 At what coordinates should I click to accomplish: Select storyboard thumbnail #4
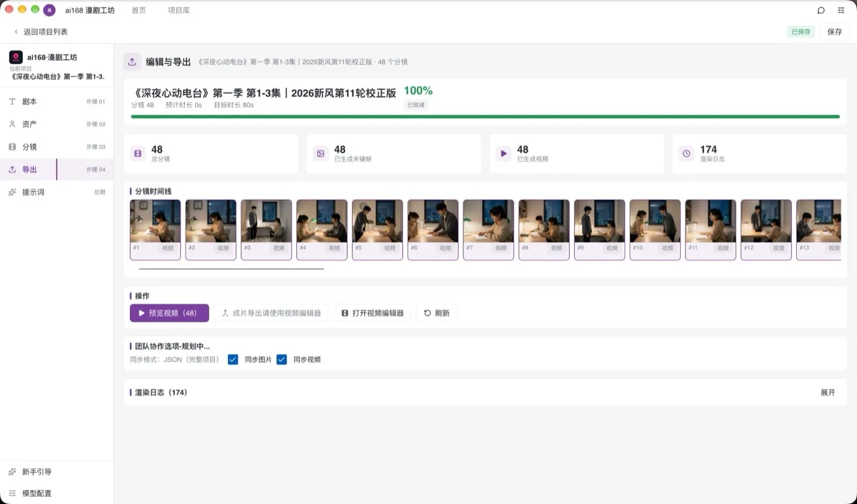(x=322, y=229)
